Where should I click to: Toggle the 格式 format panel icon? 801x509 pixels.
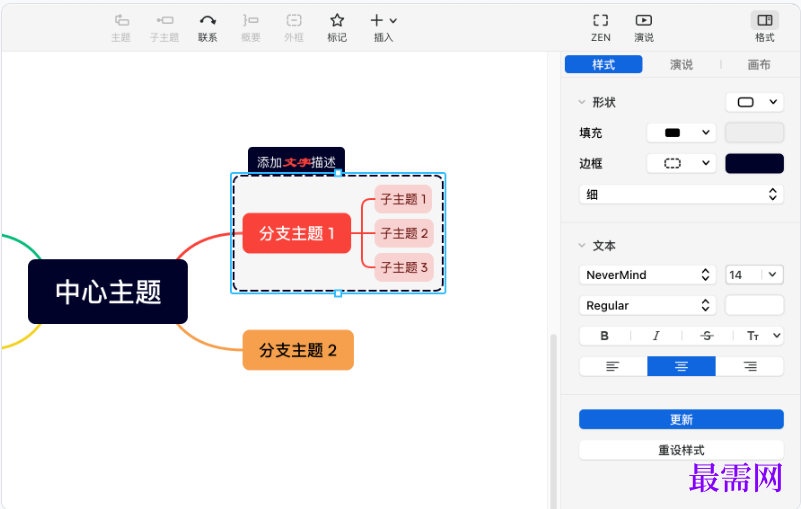(764, 21)
